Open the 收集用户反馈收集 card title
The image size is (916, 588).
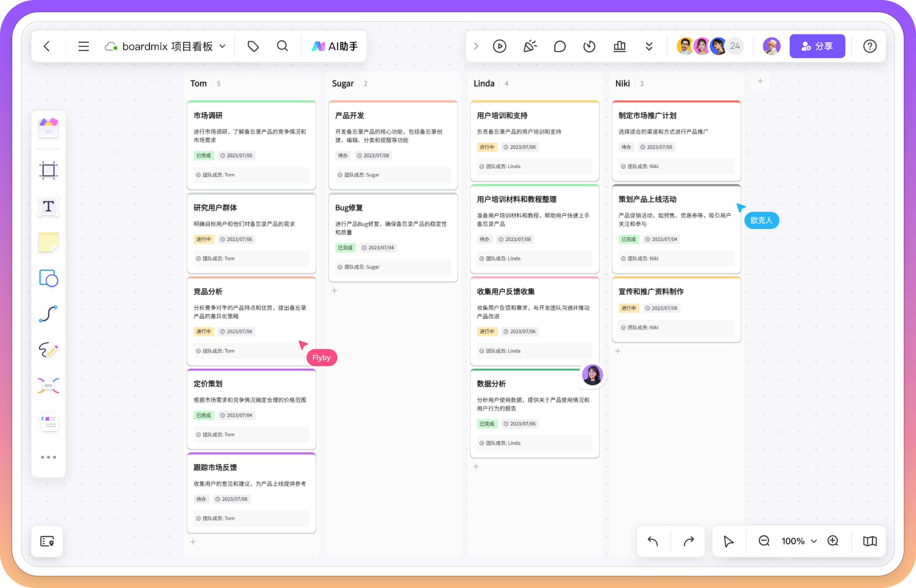[506, 292]
